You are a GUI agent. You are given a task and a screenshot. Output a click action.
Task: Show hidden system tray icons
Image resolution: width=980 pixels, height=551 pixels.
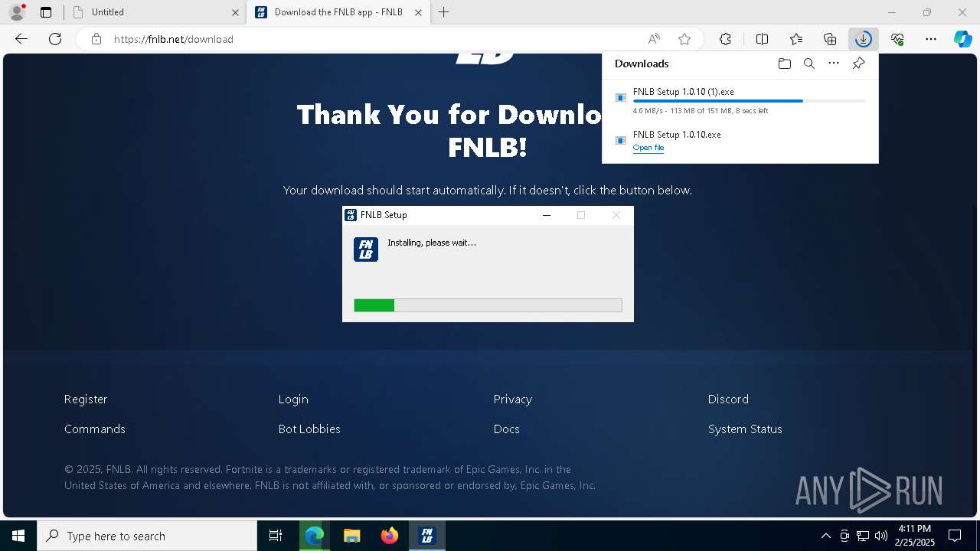click(x=825, y=536)
